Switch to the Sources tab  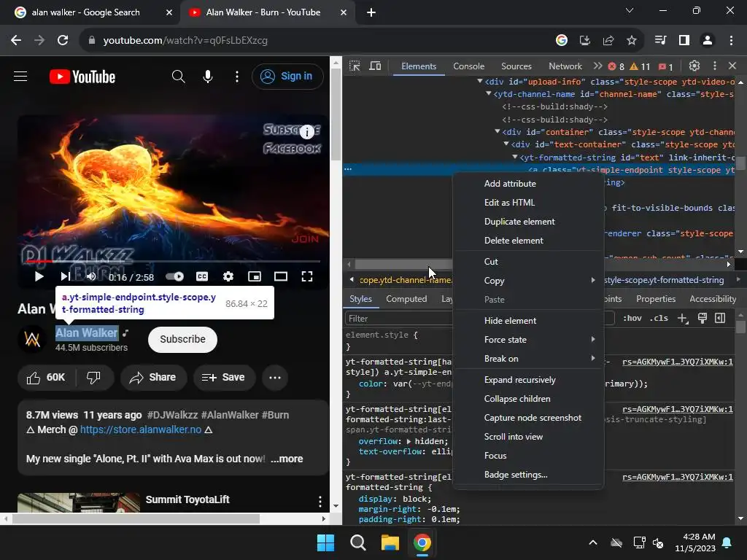[516, 66]
